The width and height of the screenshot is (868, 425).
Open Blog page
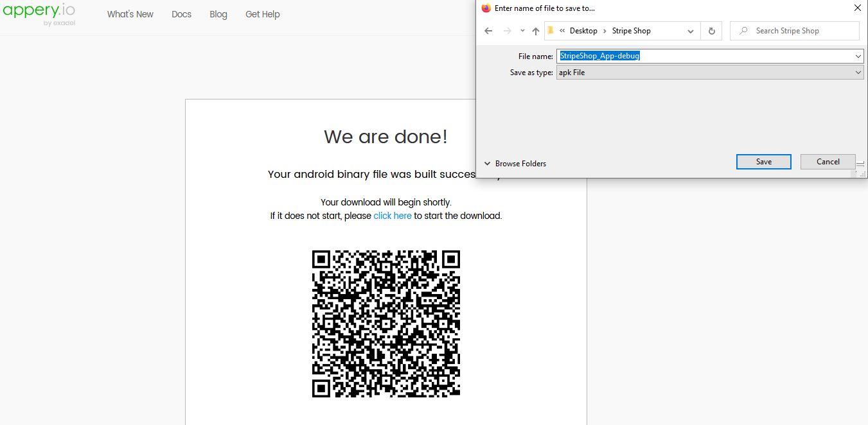click(218, 14)
